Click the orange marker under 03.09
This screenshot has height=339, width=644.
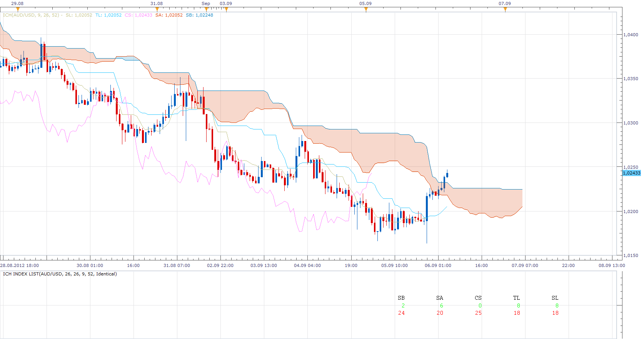(x=226, y=9)
